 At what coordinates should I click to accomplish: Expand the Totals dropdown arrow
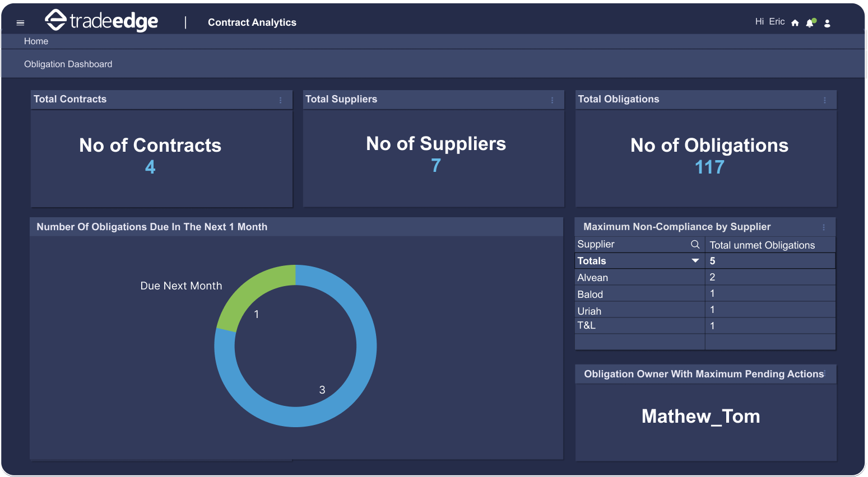(695, 261)
